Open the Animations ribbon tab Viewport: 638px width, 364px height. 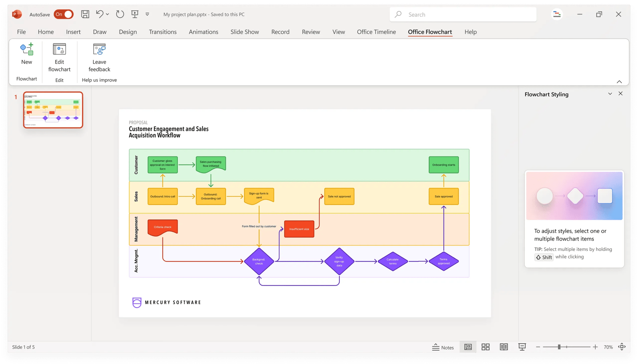coord(203,32)
